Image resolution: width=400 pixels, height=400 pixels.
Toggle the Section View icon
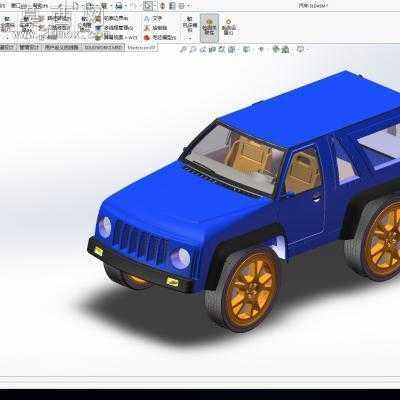tap(212, 50)
